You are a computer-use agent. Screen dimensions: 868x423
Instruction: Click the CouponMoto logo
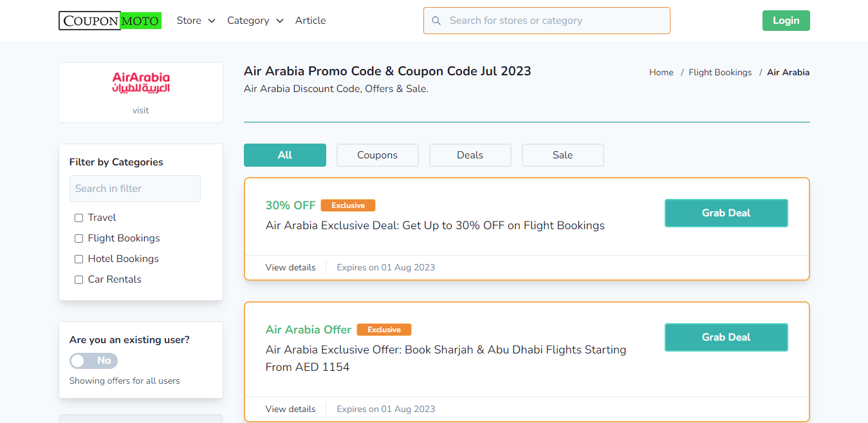[109, 20]
